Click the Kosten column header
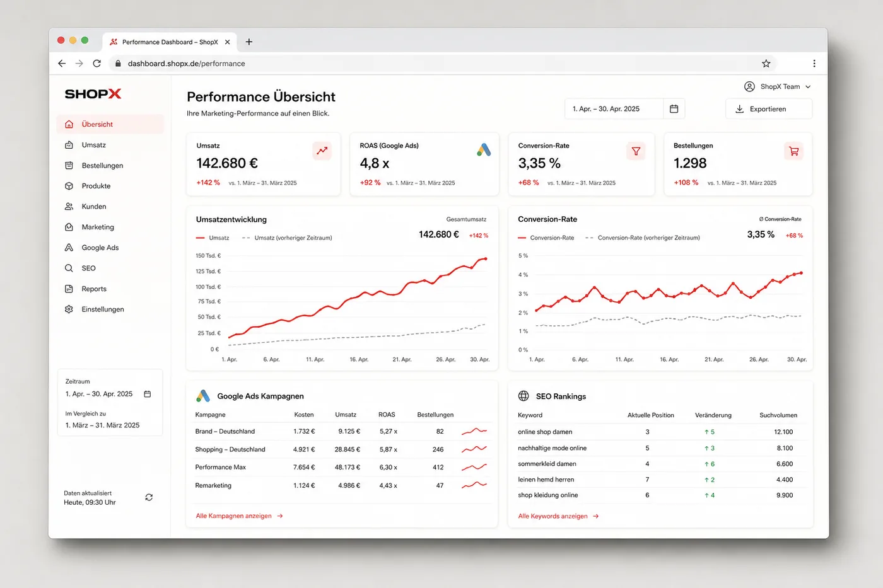 [x=304, y=415]
